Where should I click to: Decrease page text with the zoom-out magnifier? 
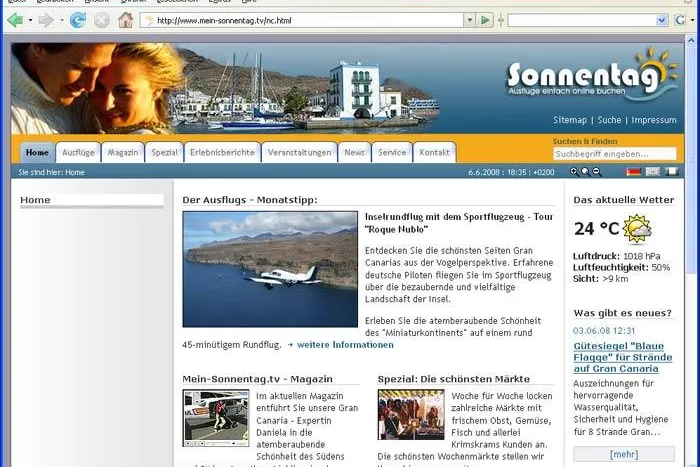click(x=597, y=172)
